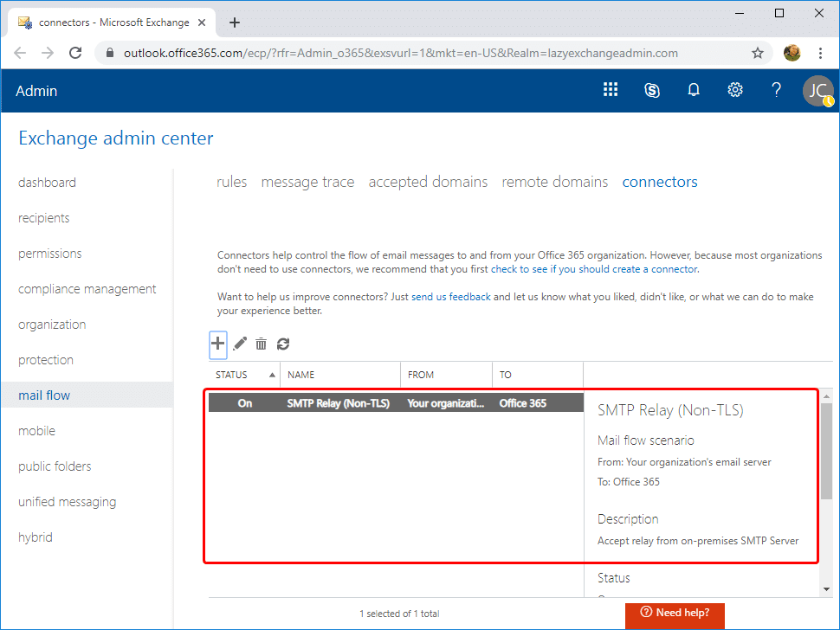Click '1 selected of 1 total' status text
Viewport: 840px width, 630px height.
click(399, 614)
